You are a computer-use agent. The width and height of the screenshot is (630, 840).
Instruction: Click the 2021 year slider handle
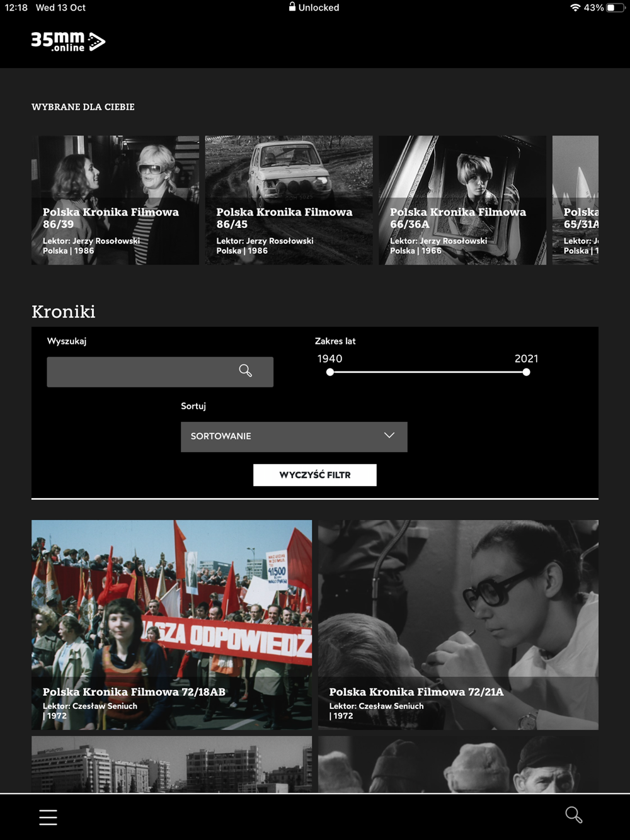526,372
